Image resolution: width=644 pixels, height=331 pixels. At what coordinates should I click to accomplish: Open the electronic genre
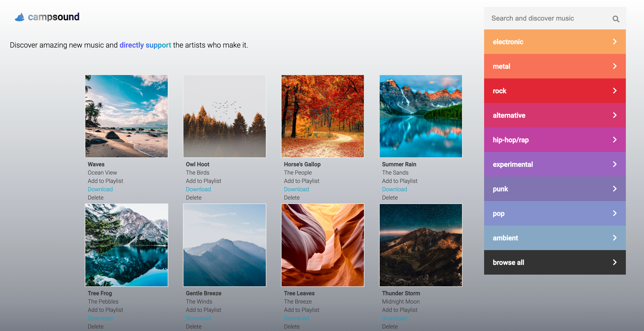(x=555, y=42)
